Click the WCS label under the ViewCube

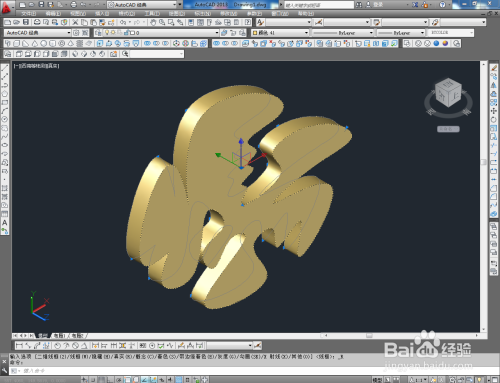(448, 129)
